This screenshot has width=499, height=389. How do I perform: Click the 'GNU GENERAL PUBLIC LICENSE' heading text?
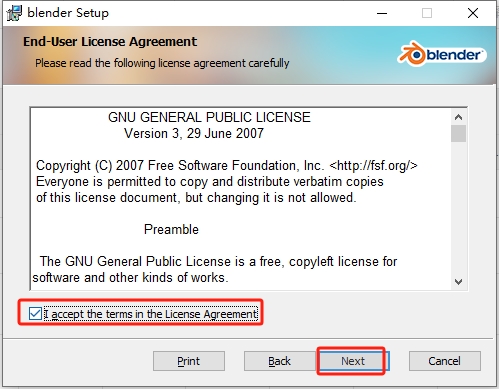pos(209,117)
